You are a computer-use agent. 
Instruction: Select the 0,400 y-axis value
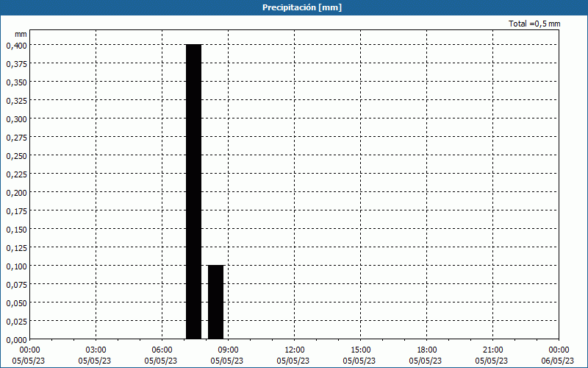pyautogui.click(x=16, y=46)
